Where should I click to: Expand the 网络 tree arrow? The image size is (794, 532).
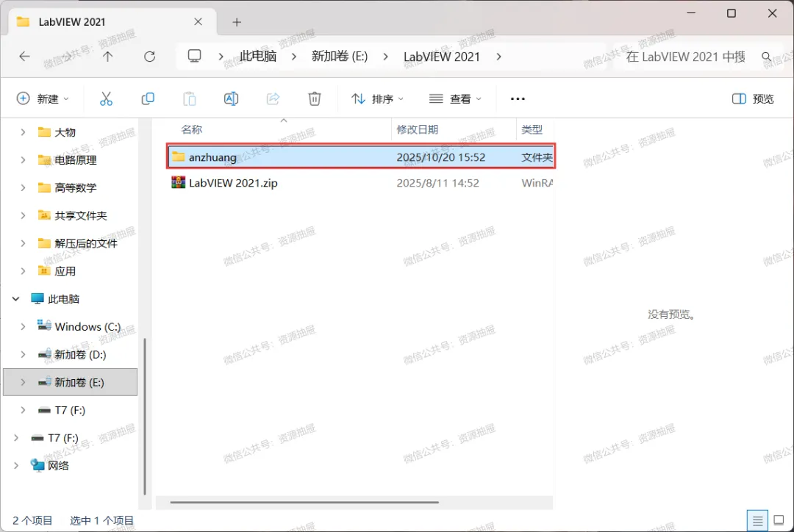click(x=15, y=466)
